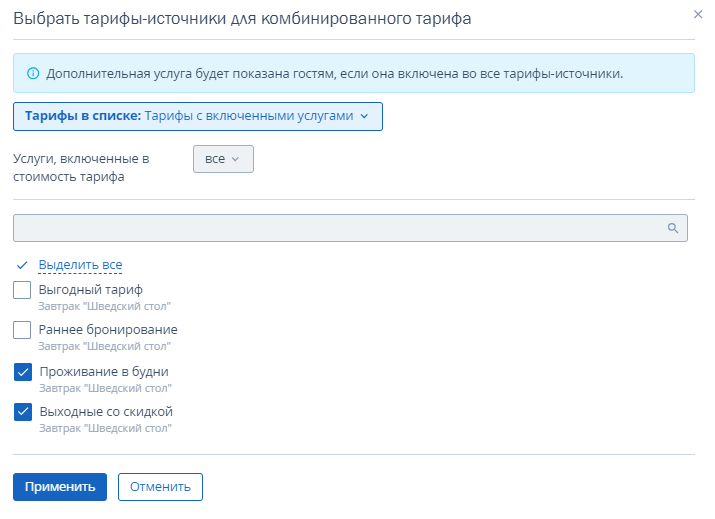
Task: Uncheck the Проживание в будни checkbox
Action: (23, 372)
